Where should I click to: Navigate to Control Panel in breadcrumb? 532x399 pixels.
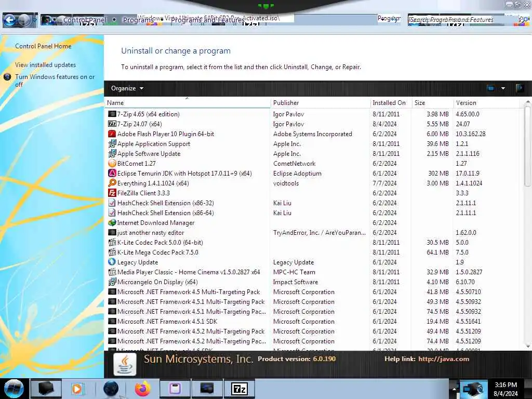tap(85, 20)
